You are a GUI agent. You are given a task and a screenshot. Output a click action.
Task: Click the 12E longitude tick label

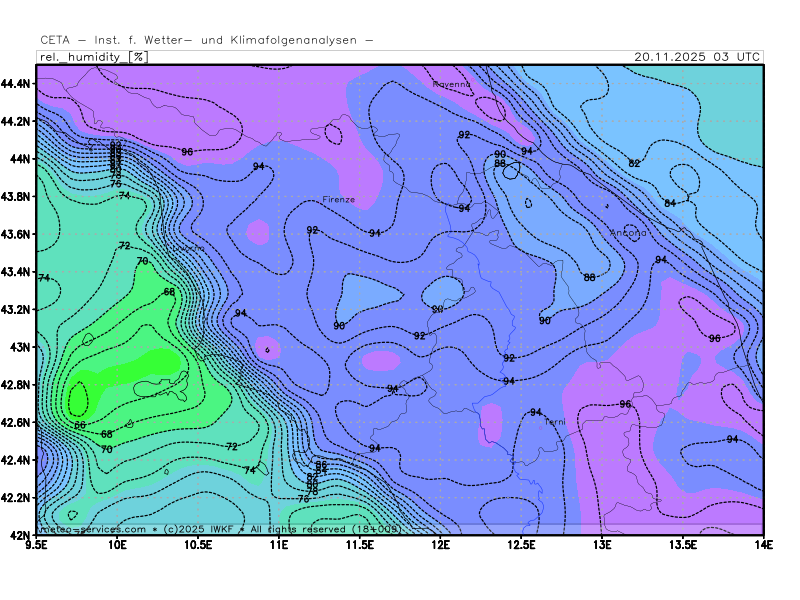[x=441, y=546]
